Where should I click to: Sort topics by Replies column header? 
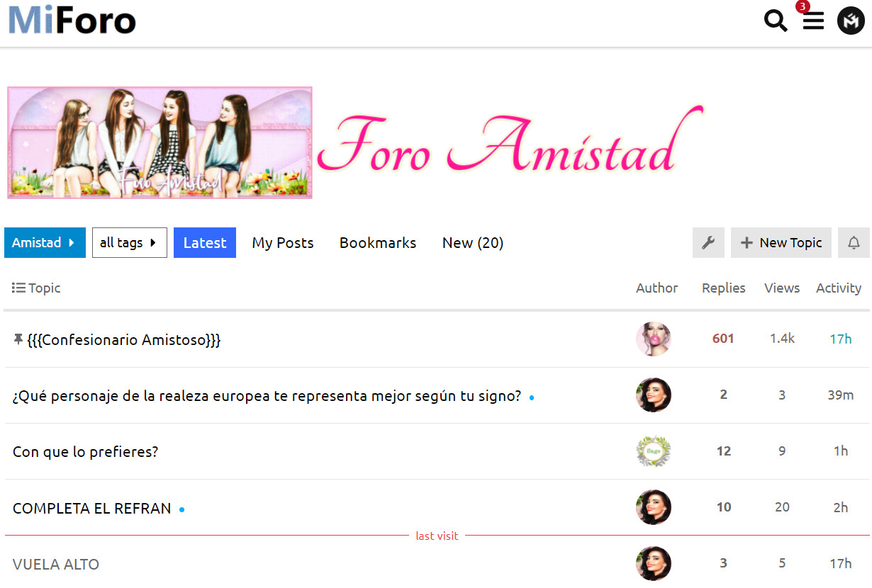pos(723,288)
